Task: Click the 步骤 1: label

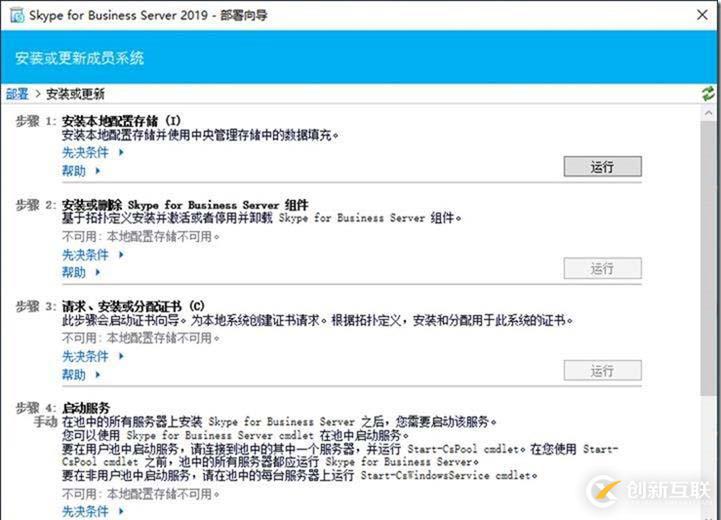Action: (35, 121)
